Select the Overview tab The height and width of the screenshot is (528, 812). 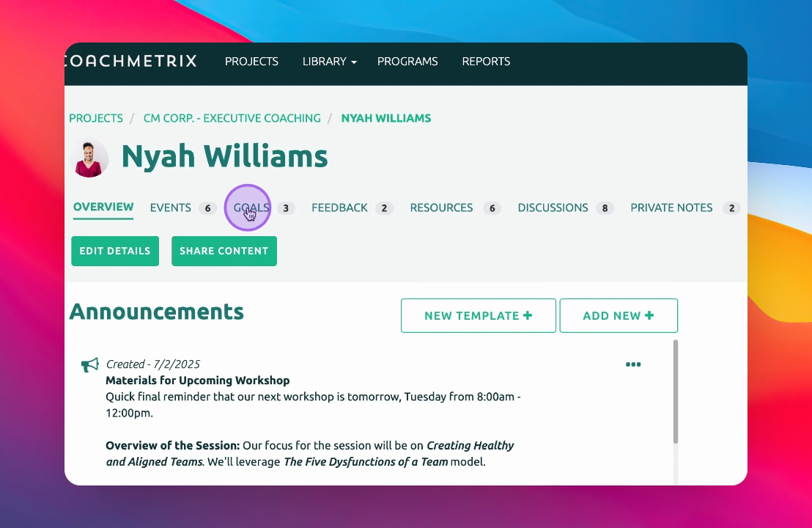pyautogui.click(x=103, y=207)
